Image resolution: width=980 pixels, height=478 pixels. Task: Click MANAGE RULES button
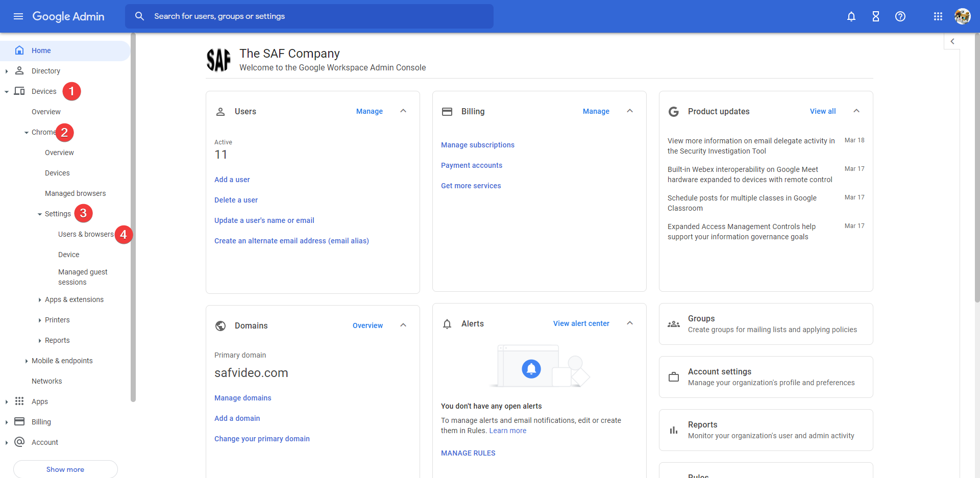[468, 453]
